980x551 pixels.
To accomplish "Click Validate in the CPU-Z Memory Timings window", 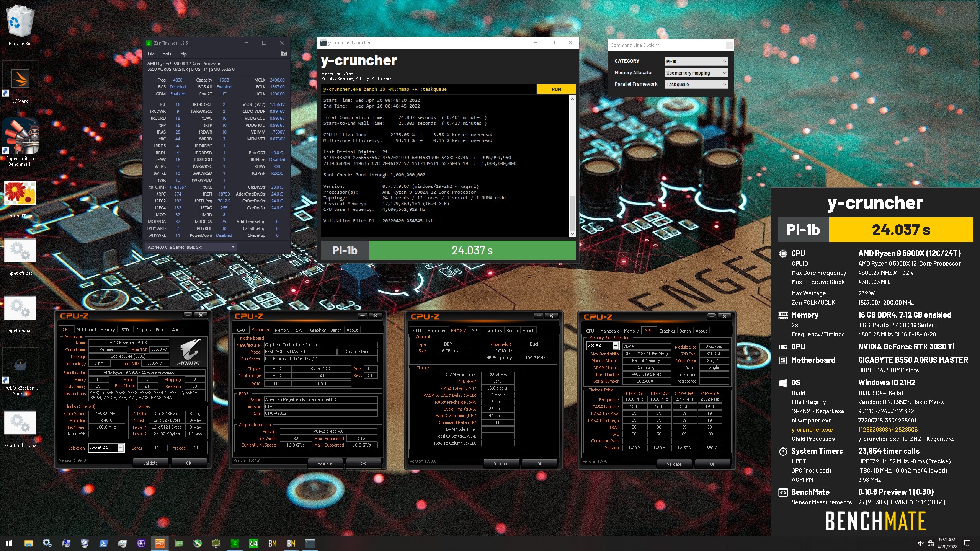I will [x=501, y=464].
